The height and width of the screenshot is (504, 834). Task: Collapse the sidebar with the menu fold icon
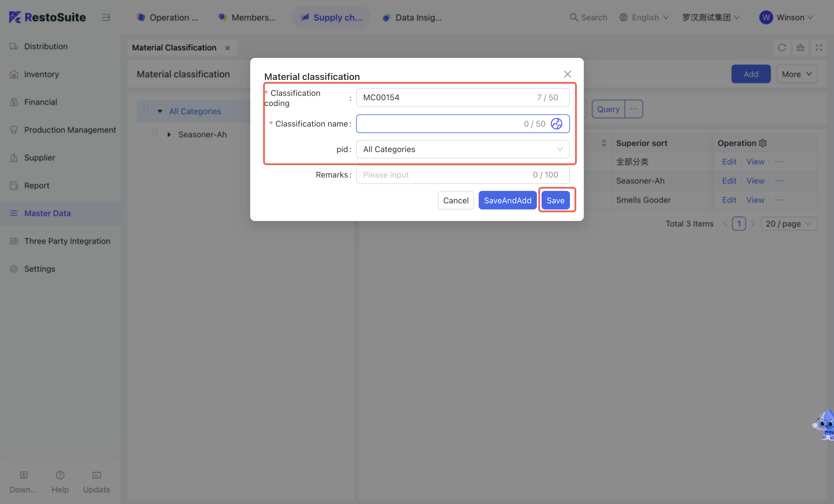pyautogui.click(x=106, y=17)
